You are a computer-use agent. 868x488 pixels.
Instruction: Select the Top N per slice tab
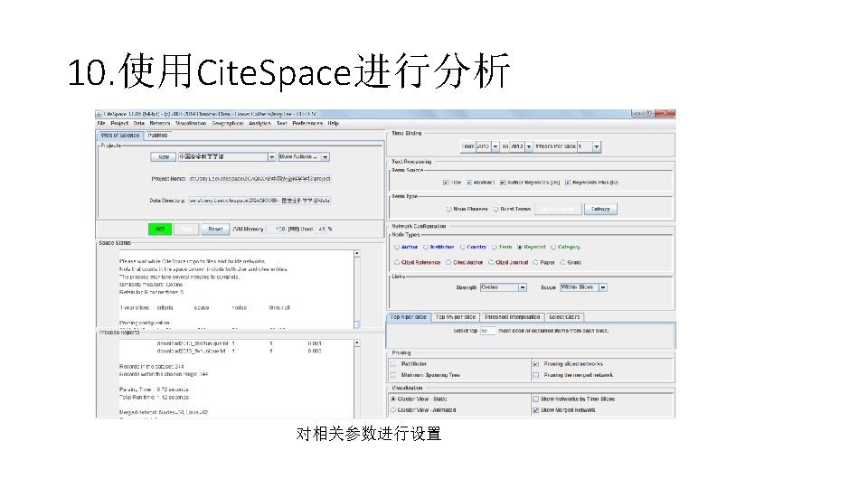coord(409,317)
